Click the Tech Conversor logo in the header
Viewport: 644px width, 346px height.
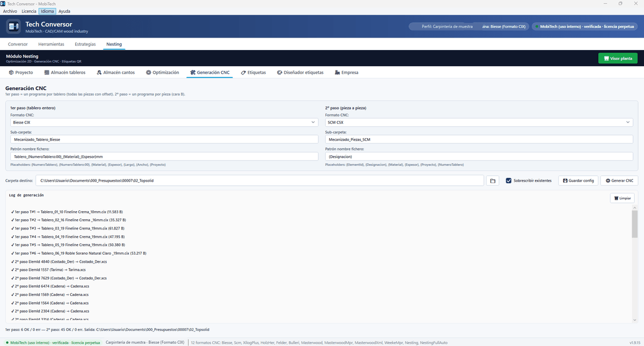click(13, 26)
